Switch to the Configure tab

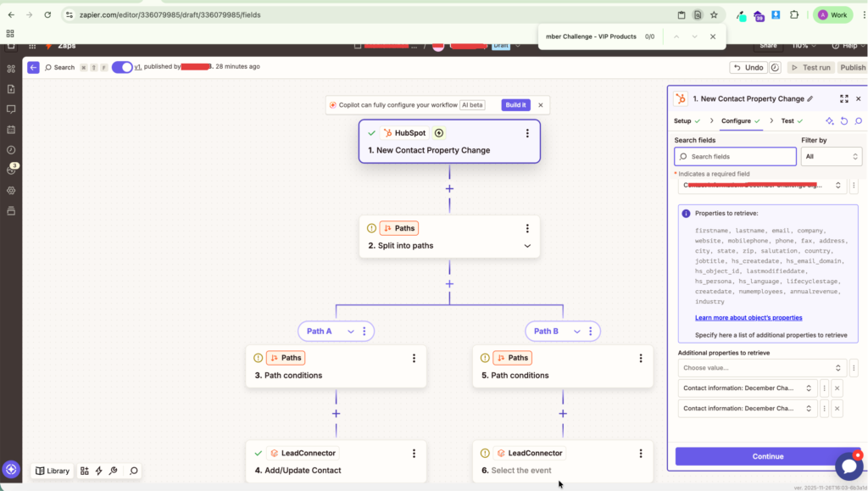(x=741, y=120)
